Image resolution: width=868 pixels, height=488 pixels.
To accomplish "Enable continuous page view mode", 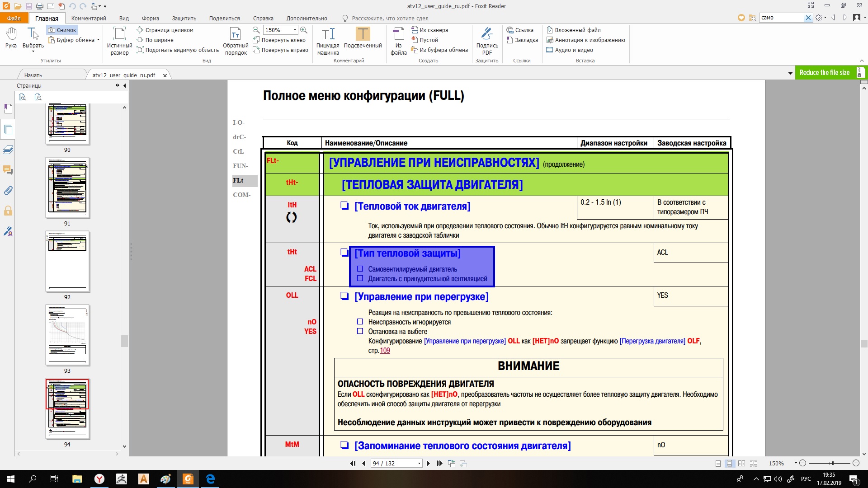I will (x=729, y=464).
